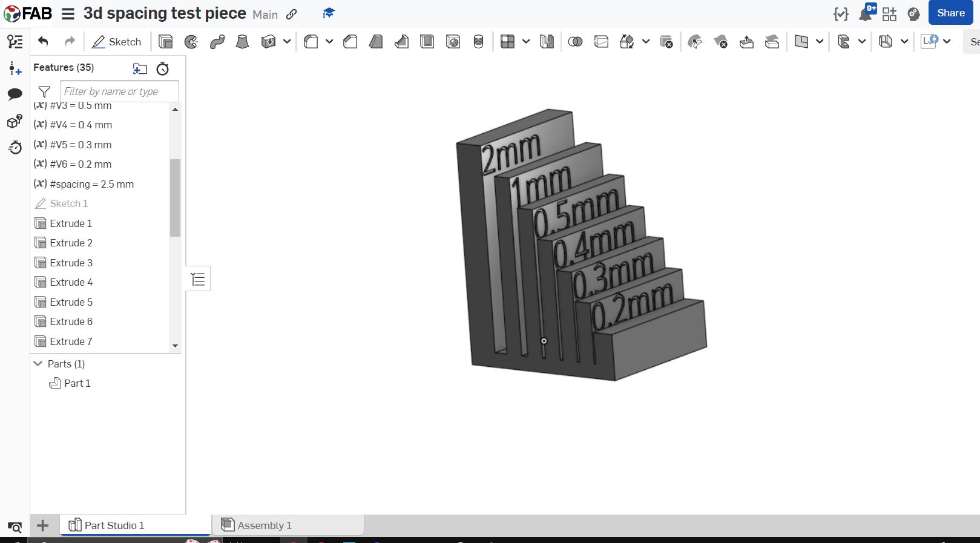
Task: Add a folder to the feature list
Action: click(140, 68)
